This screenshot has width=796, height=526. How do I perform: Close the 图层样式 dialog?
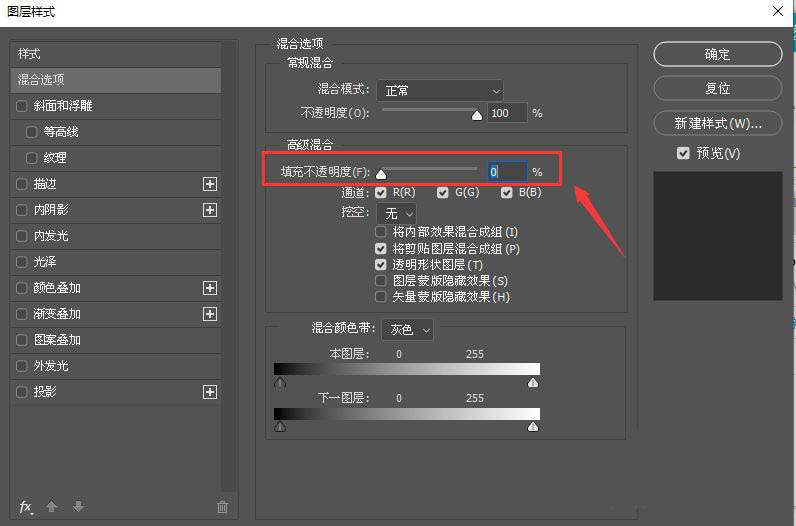777,11
